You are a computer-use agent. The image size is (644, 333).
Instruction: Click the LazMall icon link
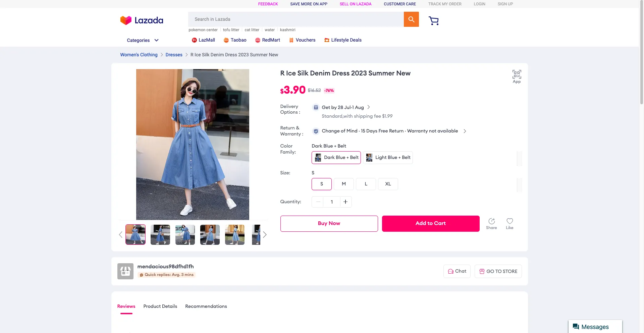click(x=203, y=40)
